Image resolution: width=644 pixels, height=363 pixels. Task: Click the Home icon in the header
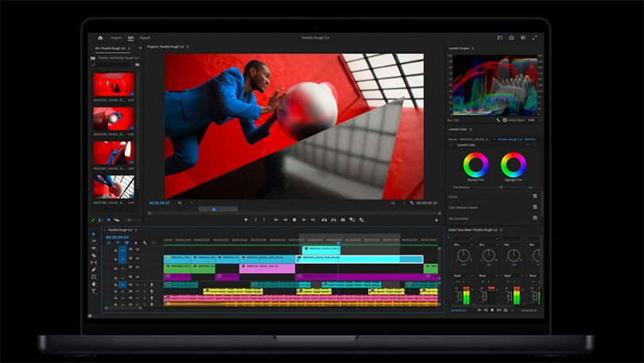pyautogui.click(x=100, y=38)
